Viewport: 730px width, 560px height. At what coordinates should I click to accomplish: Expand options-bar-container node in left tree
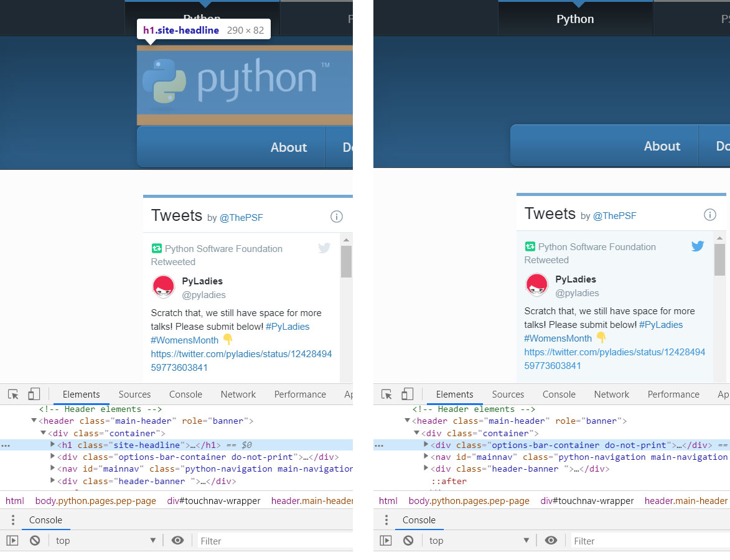[53, 457]
